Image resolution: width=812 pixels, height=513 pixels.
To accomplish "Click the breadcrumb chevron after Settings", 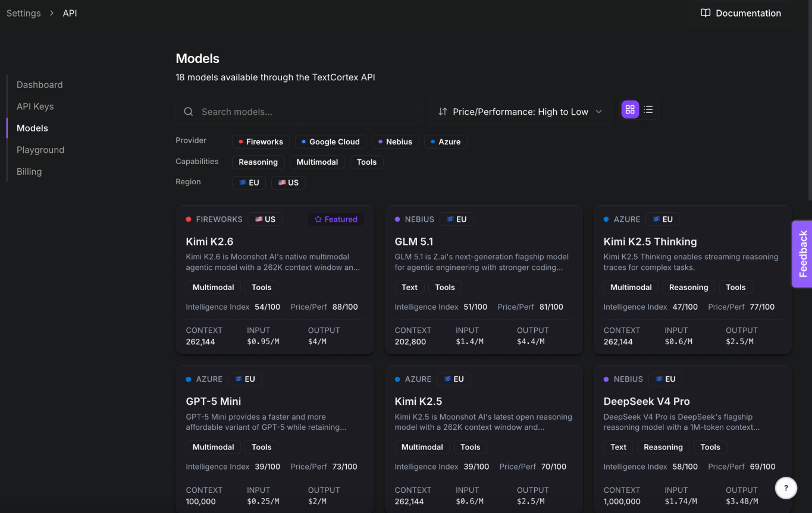I will point(52,13).
